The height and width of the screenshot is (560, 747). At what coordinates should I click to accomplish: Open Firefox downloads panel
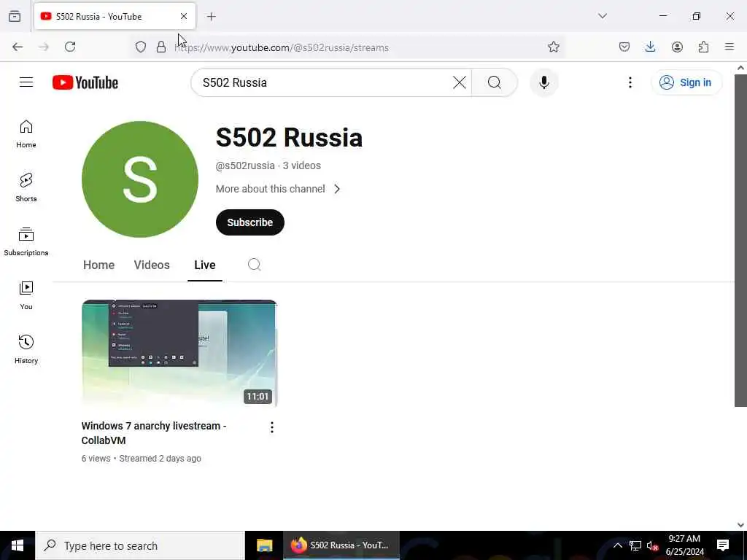(x=650, y=47)
